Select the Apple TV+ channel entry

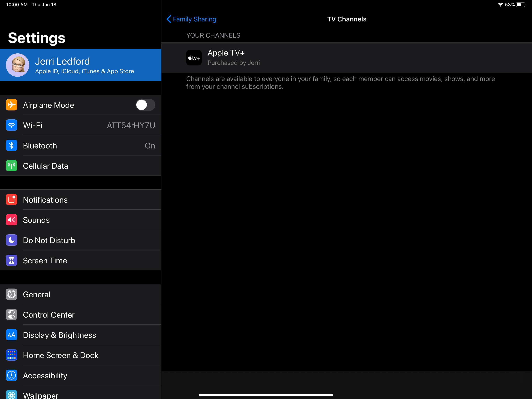[x=347, y=58]
